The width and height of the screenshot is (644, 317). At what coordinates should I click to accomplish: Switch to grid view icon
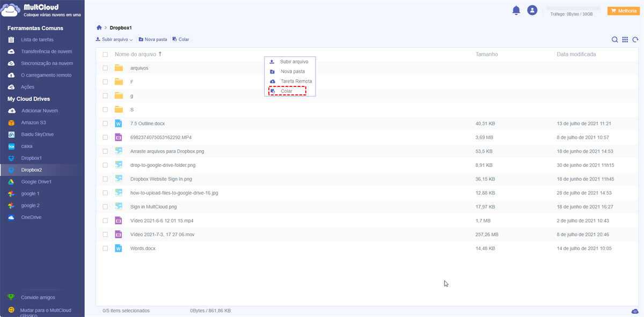click(x=625, y=40)
